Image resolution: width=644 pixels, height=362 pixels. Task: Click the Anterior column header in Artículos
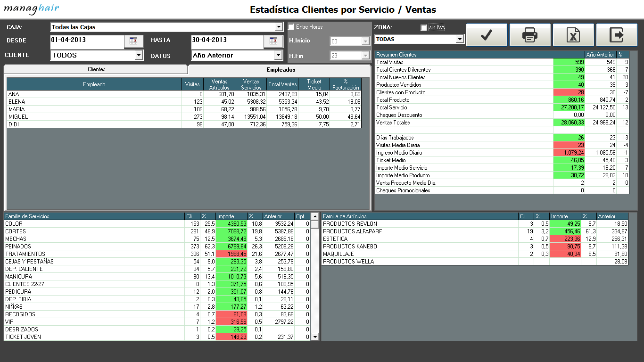coord(612,216)
